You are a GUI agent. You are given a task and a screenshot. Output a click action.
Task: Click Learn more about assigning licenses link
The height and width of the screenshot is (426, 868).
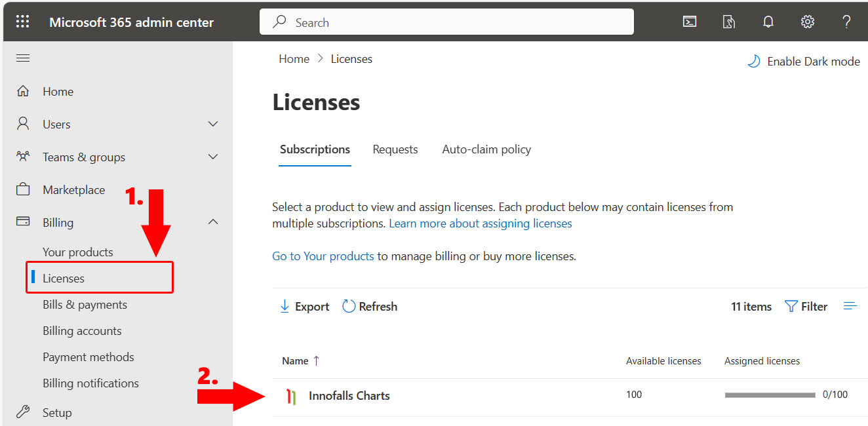[480, 223]
